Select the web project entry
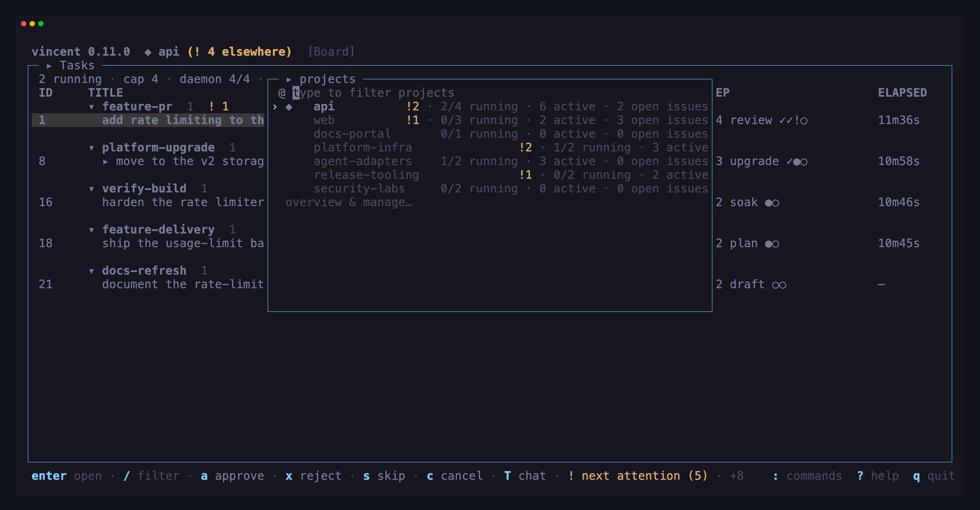 click(490, 120)
